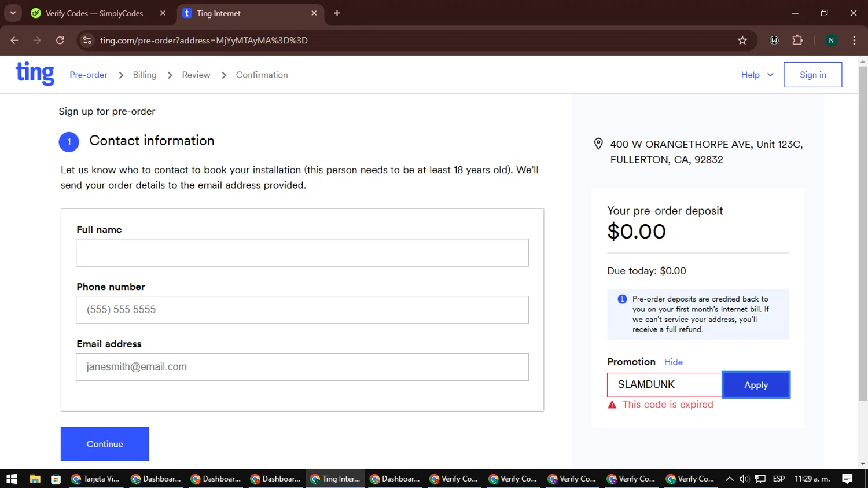Click the location pin icon beside the address
Screen dimensions: 868x488
(x=599, y=144)
